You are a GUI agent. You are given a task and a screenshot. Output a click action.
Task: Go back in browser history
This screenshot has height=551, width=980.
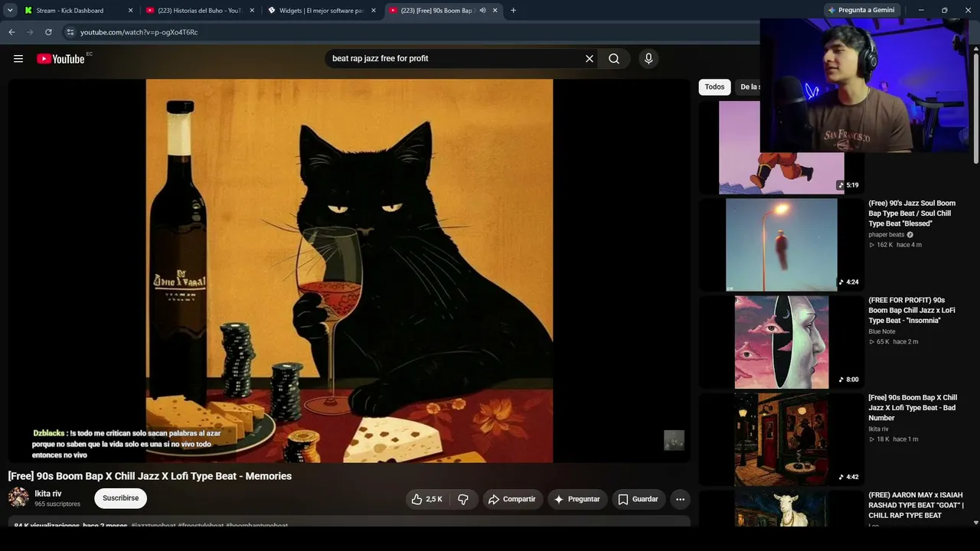click(11, 32)
